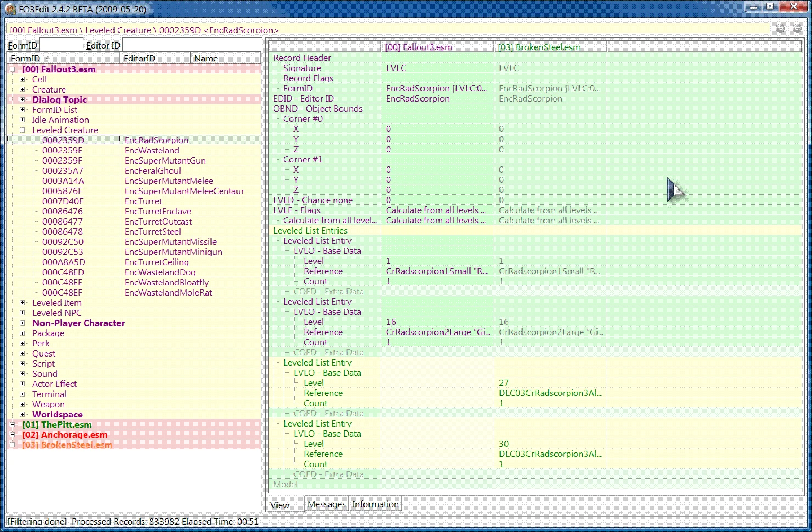Click the back navigation arrow icon
The width and height of the screenshot is (812, 532).
[780, 28]
